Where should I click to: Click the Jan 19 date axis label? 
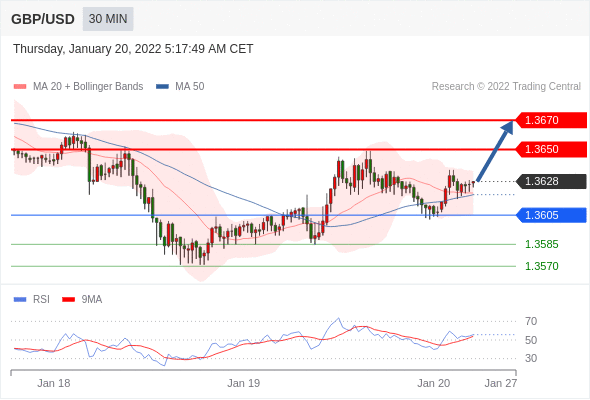(243, 383)
